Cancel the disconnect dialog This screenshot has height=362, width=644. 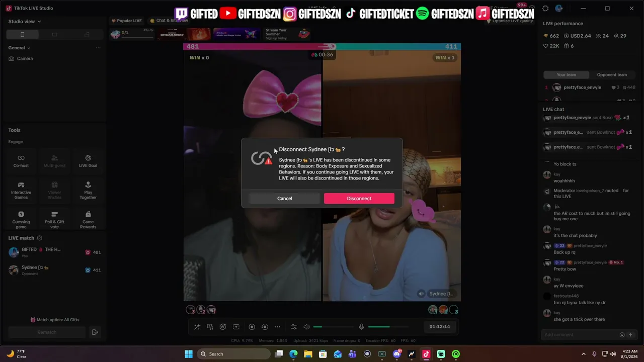pyautogui.click(x=284, y=199)
